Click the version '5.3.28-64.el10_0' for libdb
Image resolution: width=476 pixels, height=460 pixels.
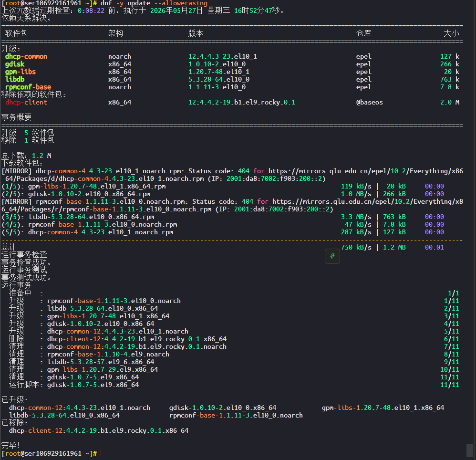[219, 79]
